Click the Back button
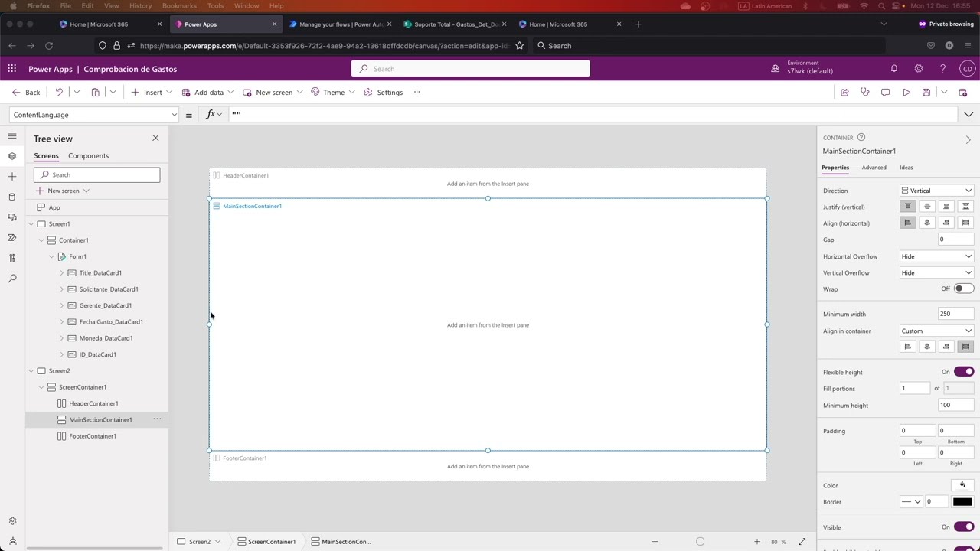980x551 pixels. pyautogui.click(x=26, y=93)
